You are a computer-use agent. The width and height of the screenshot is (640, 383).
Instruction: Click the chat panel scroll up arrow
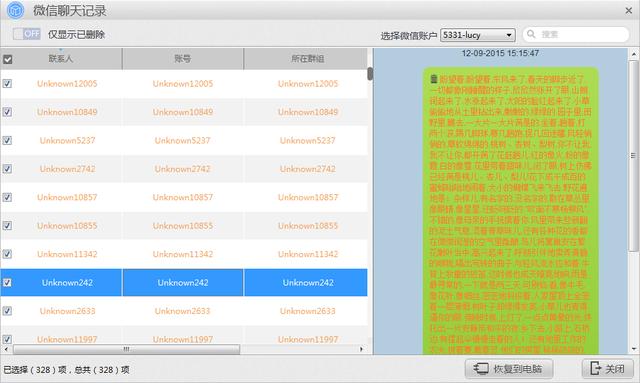(633, 54)
